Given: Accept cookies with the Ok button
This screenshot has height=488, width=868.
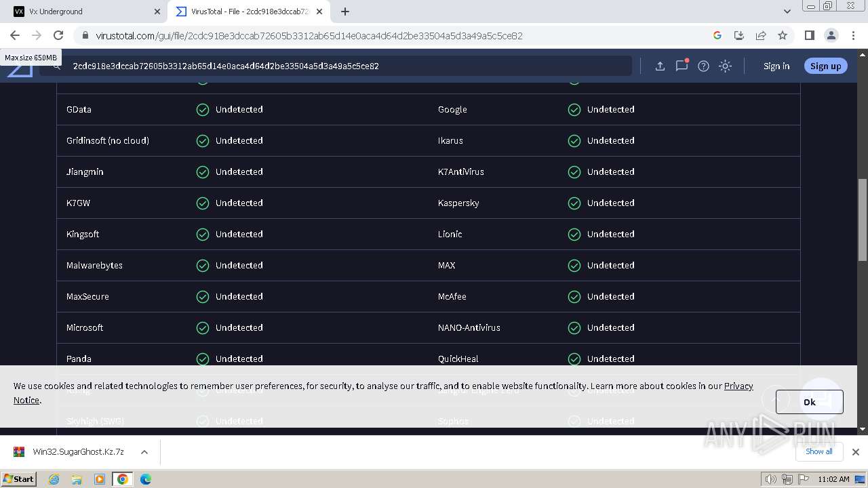Looking at the screenshot, I should point(810,402).
